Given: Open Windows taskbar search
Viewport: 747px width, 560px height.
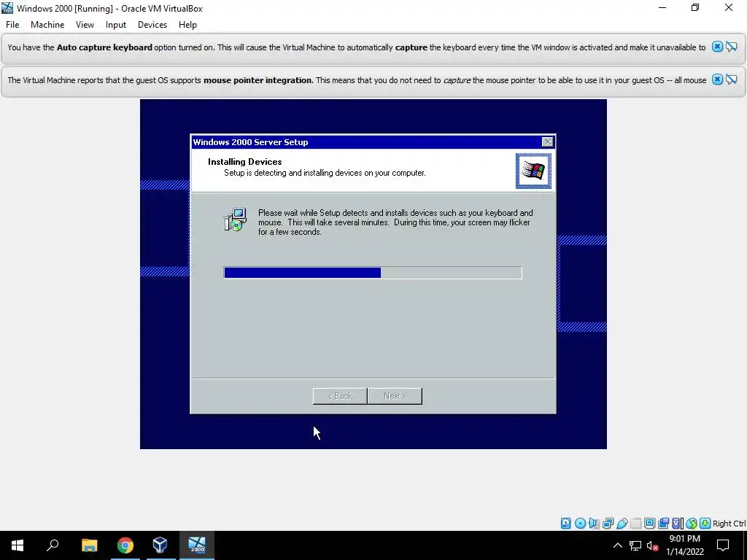Looking at the screenshot, I should 53,545.
